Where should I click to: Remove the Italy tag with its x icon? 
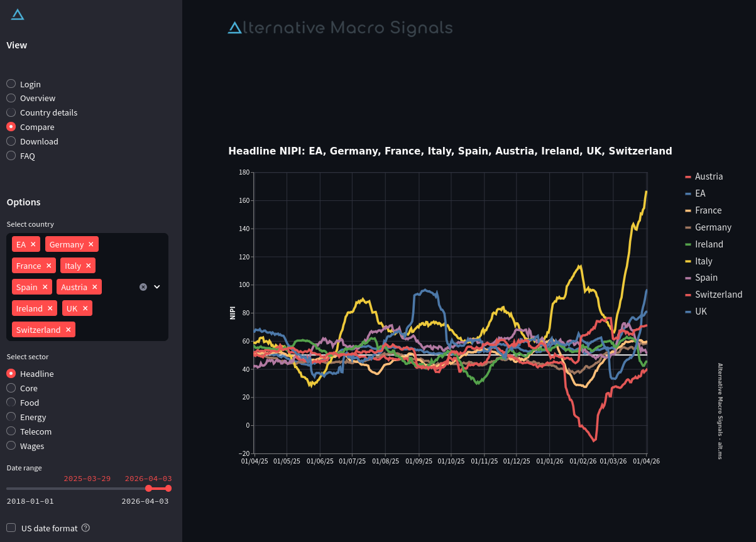tap(89, 266)
